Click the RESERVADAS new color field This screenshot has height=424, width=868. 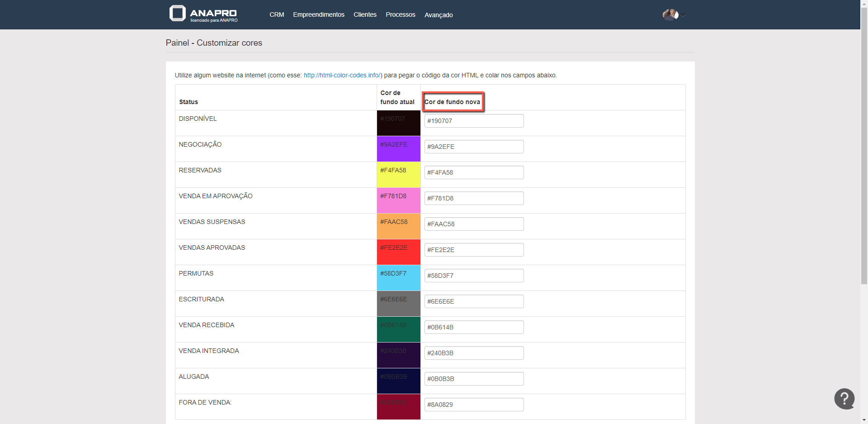coord(473,172)
